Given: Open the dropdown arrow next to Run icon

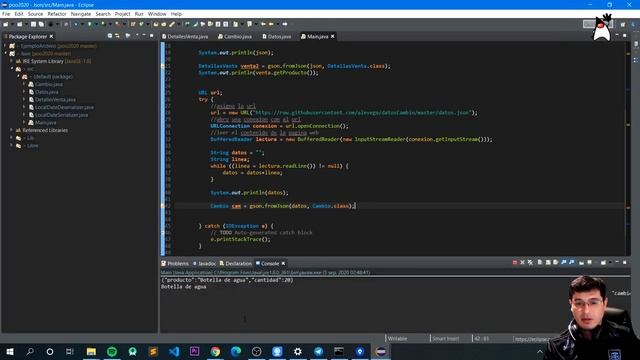Looking at the screenshot, I should pyautogui.click(x=96, y=24).
